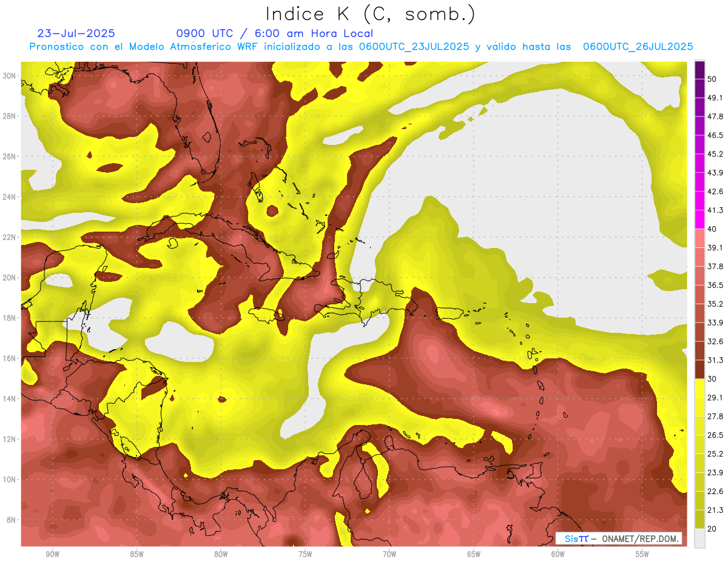Click the color bar value 43.9
Viewport: 728px width, 562px height.
[x=716, y=173]
